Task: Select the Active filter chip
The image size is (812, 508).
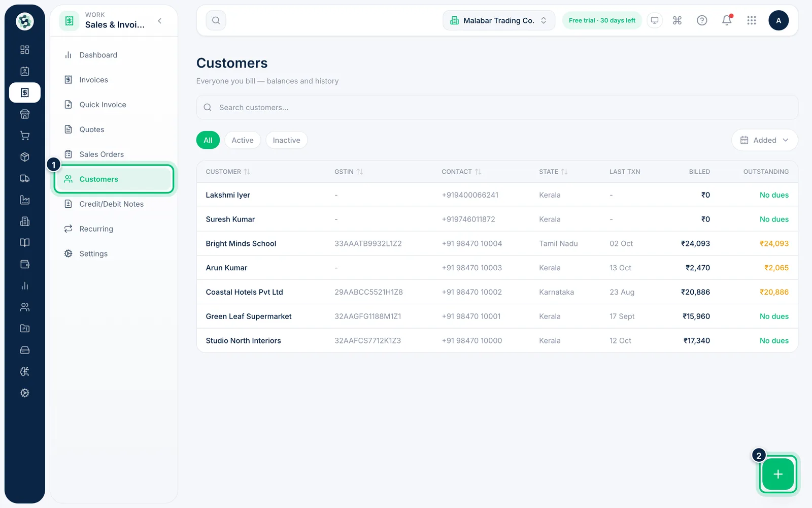Action: (x=243, y=140)
